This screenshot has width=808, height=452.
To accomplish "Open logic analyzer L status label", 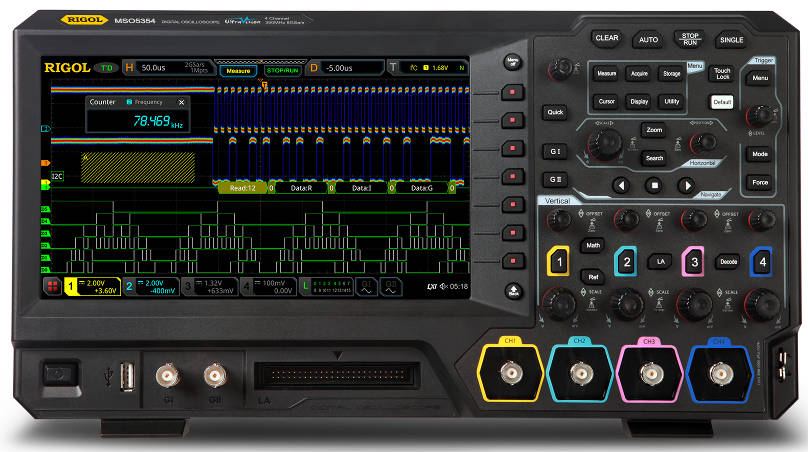I will click(x=326, y=287).
